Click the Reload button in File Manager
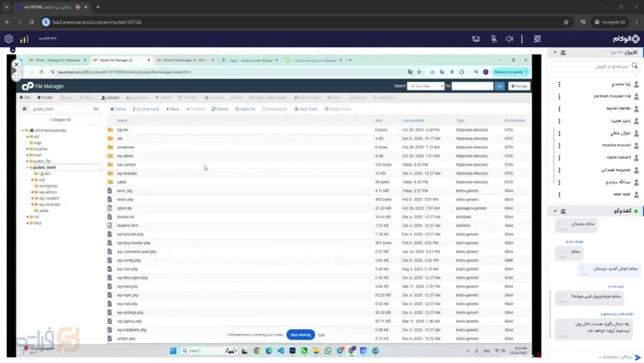This screenshot has height=363, width=644. tap(220, 109)
